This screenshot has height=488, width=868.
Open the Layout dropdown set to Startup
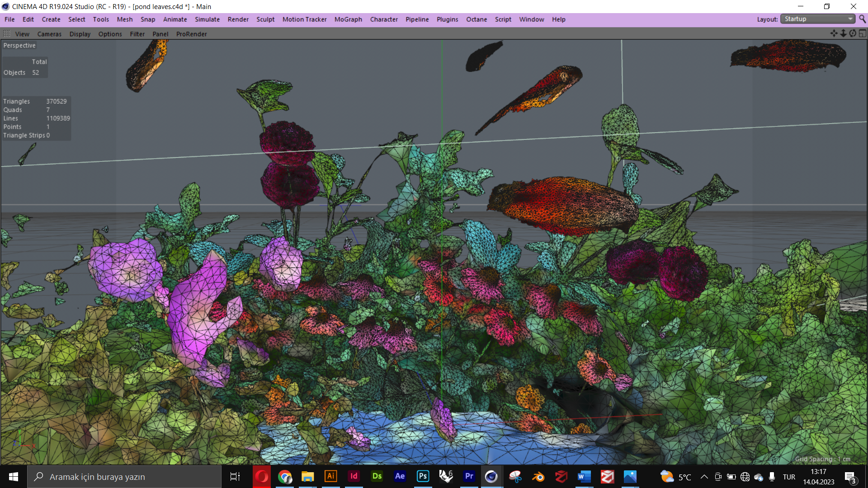(x=817, y=19)
